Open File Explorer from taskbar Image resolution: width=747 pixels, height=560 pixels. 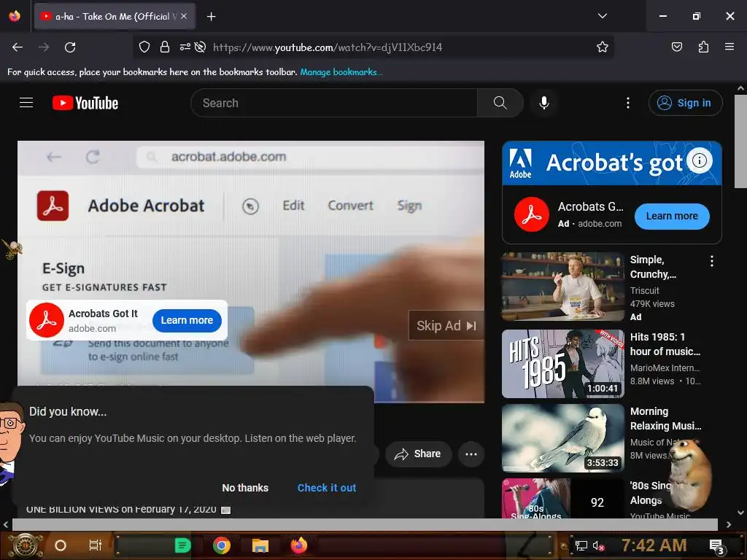pyautogui.click(x=260, y=545)
